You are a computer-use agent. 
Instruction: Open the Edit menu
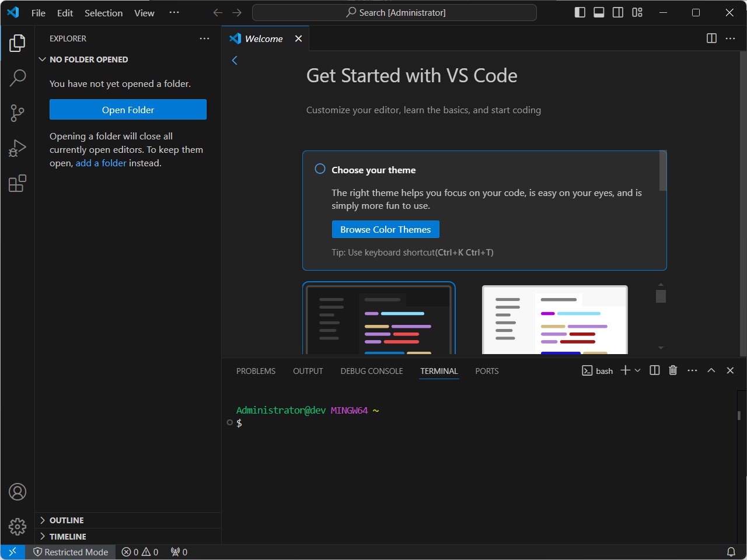pyautogui.click(x=65, y=13)
